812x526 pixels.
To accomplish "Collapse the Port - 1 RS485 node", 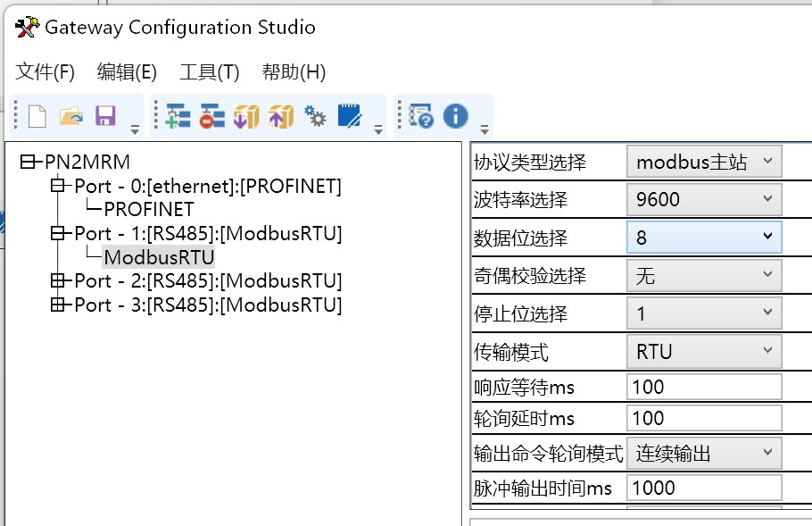I will (x=57, y=234).
